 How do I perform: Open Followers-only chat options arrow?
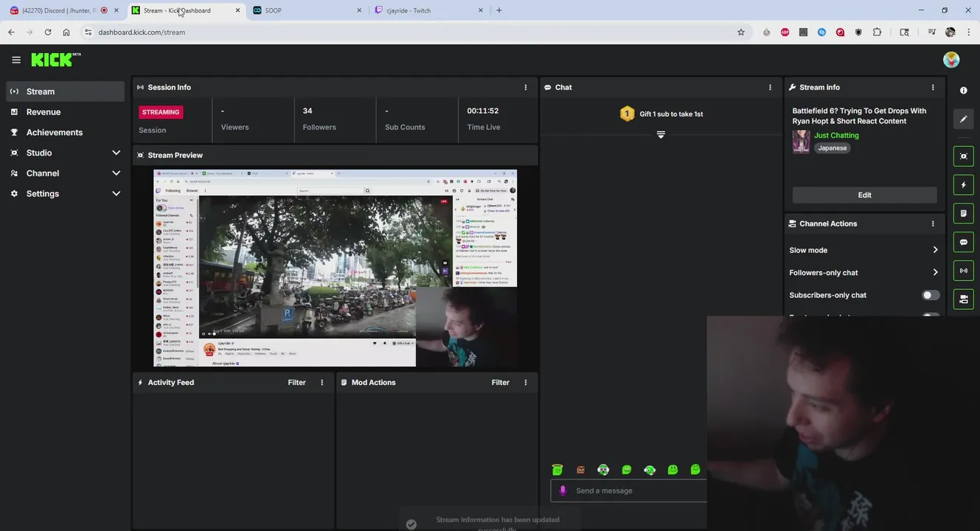(x=935, y=273)
